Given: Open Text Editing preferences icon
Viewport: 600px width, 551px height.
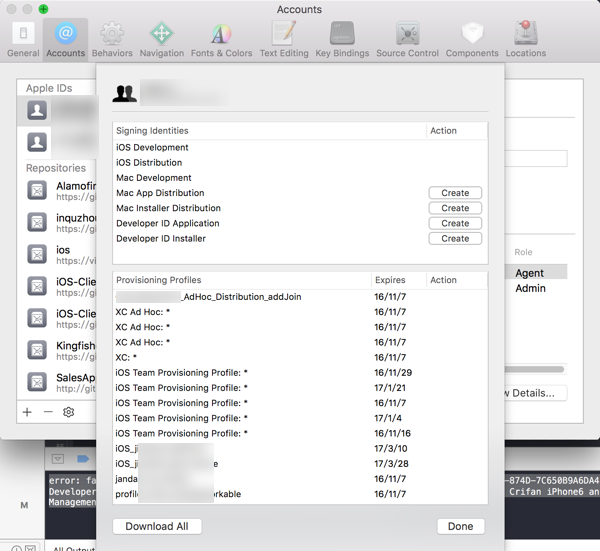Looking at the screenshot, I should click(284, 39).
